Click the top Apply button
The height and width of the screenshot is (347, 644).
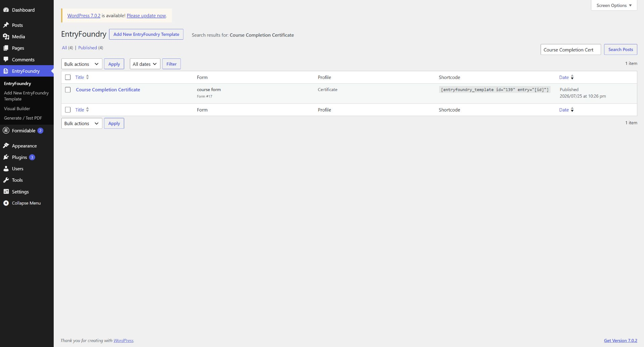tap(114, 64)
